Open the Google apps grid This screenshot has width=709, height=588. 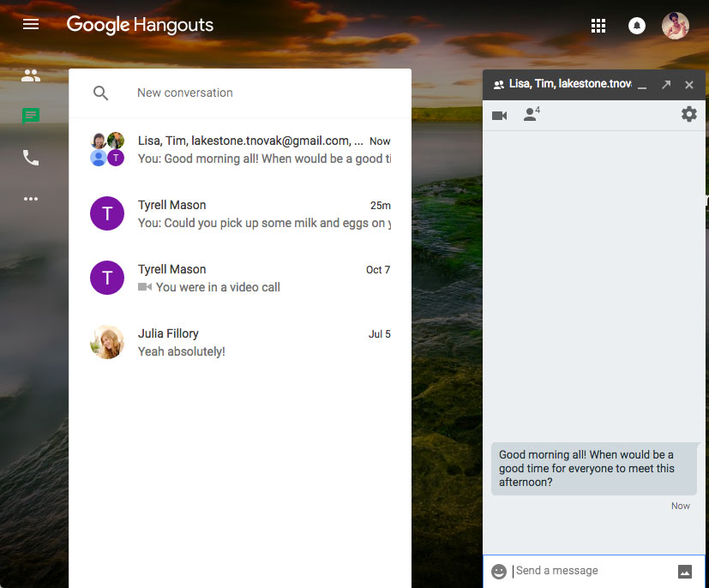[x=598, y=26]
